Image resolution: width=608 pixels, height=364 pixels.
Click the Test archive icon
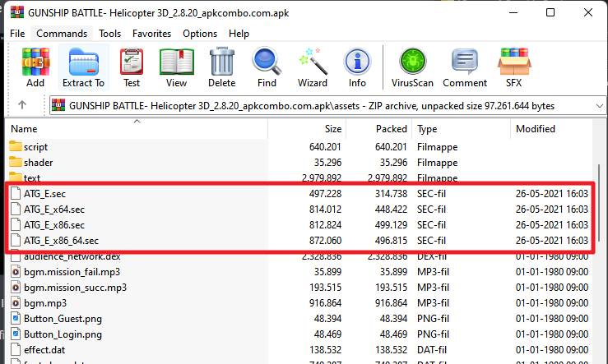coord(132,62)
